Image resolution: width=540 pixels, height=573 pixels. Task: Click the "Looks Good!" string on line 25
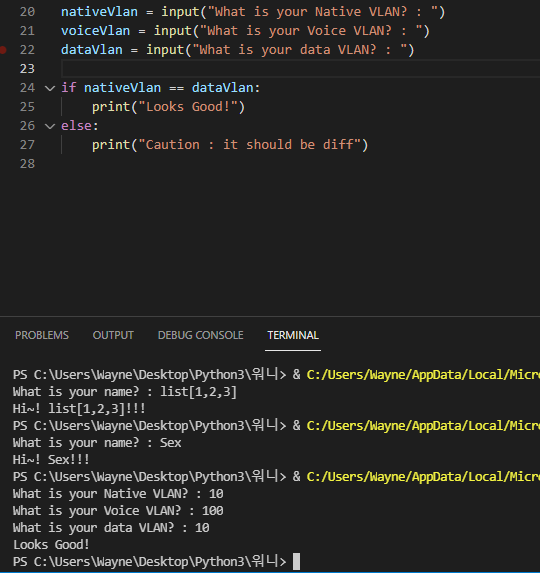188,107
